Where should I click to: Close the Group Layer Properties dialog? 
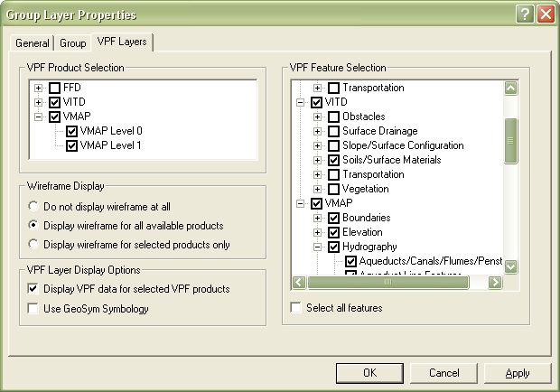pyautogui.click(x=545, y=14)
